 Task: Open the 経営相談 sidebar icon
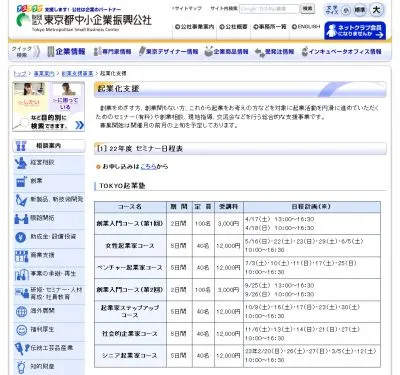click(x=21, y=163)
